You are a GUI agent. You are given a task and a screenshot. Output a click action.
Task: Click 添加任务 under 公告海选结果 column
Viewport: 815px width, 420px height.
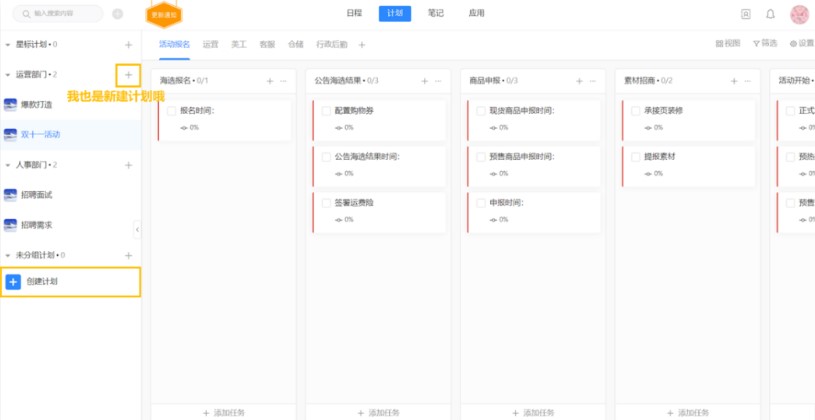pos(376,412)
